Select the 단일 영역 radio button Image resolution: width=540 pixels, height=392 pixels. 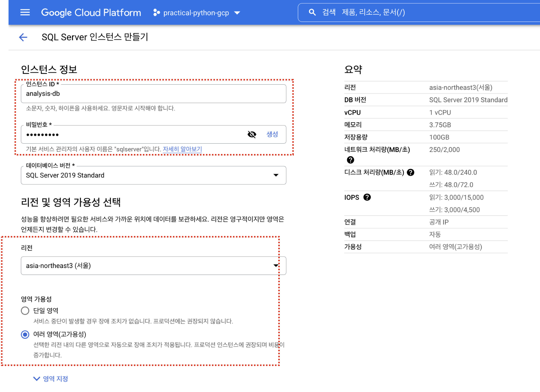25,311
